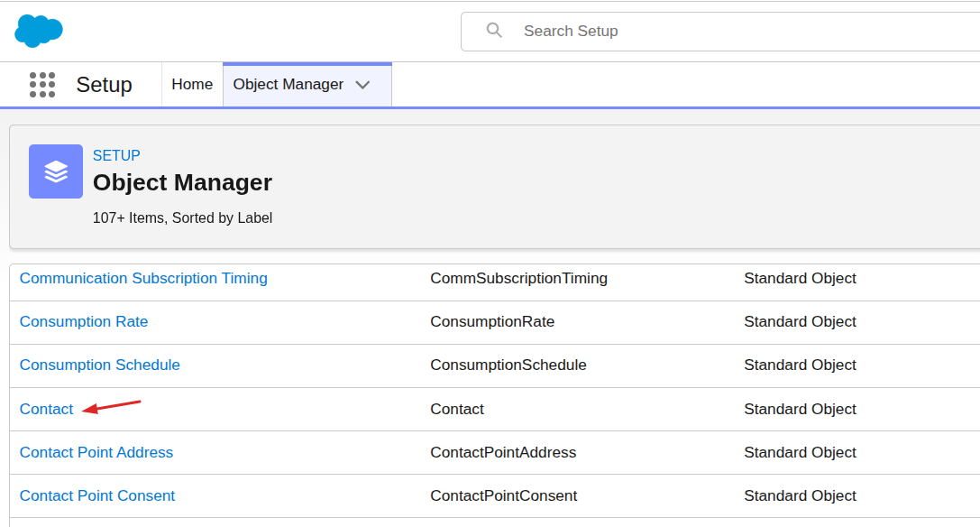Switch to the Home tab

point(192,85)
